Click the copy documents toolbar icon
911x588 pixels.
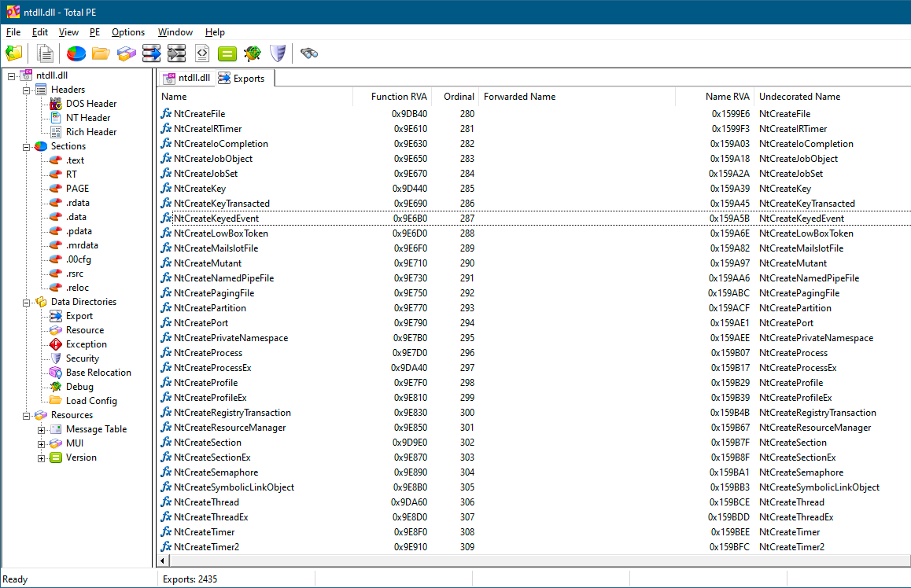pos(46,53)
